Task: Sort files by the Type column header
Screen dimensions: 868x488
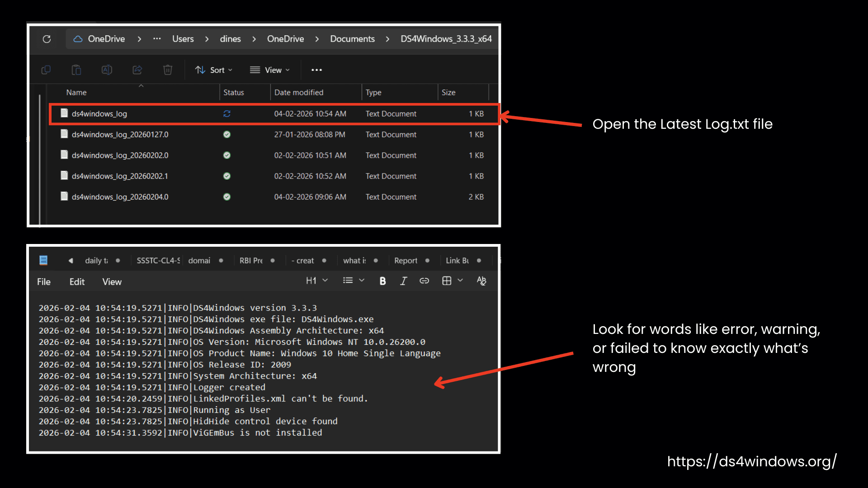Action: pyautogui.click(x=373, y=93)
